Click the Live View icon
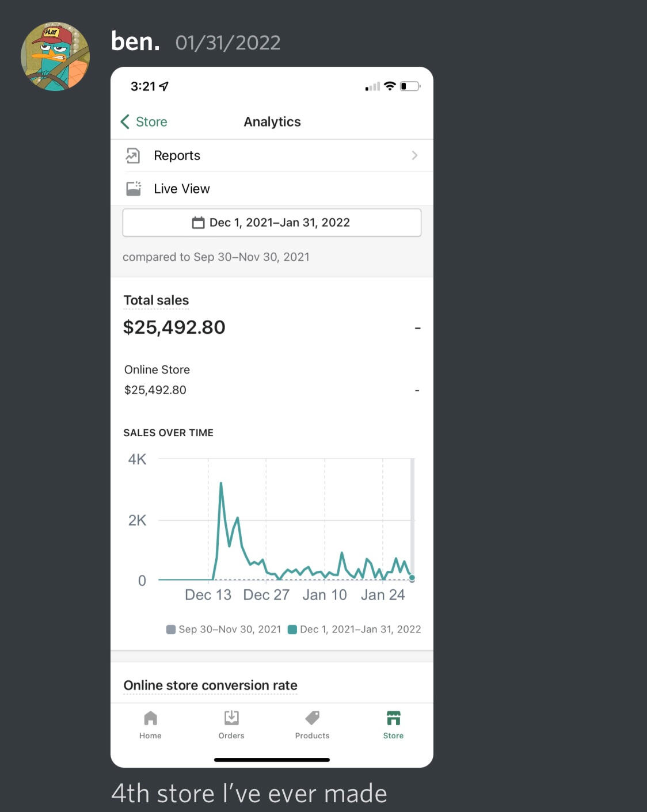Screen dimensions: 647x812 coord(134,189)
